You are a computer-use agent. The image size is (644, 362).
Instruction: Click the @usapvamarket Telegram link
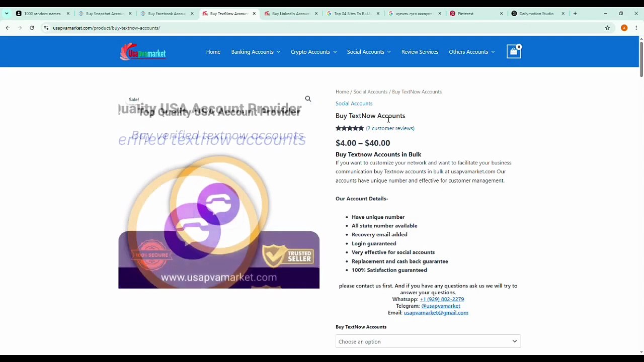tap(441, 306)
